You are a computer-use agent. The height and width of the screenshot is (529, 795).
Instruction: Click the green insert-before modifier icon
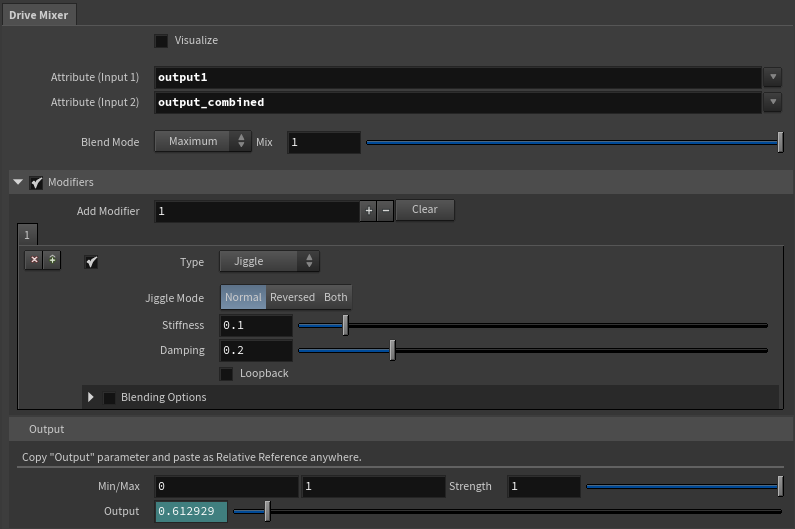52,260
